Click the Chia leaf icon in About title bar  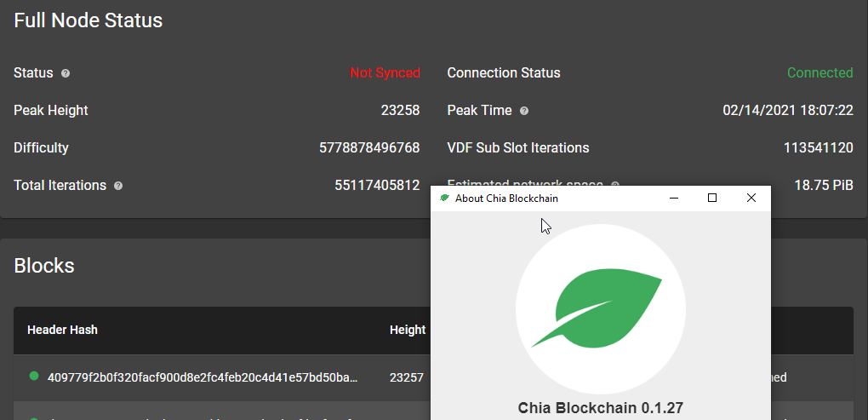click(444, 198)
